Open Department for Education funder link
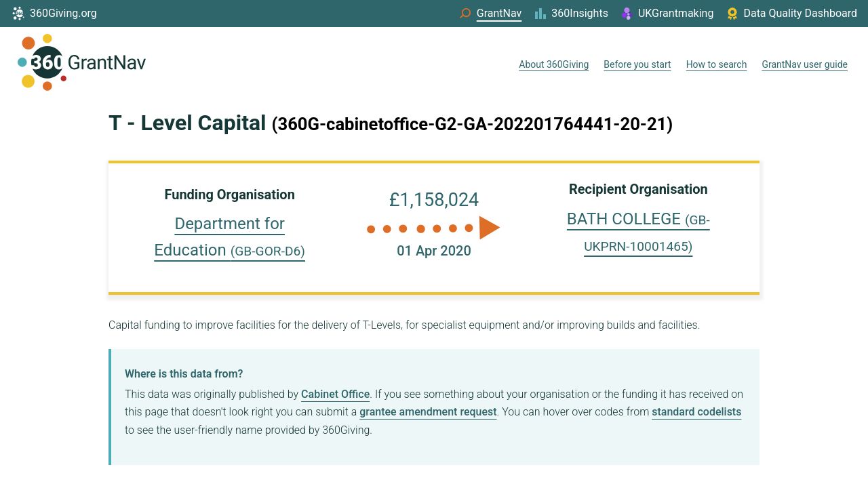 (x=229, y=237)
